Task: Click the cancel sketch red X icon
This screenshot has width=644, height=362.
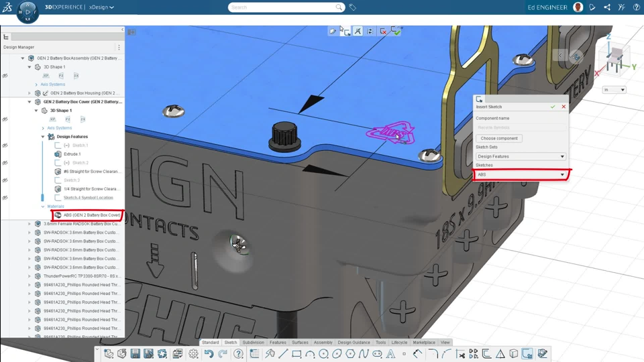Action: [x=383, y=32]
